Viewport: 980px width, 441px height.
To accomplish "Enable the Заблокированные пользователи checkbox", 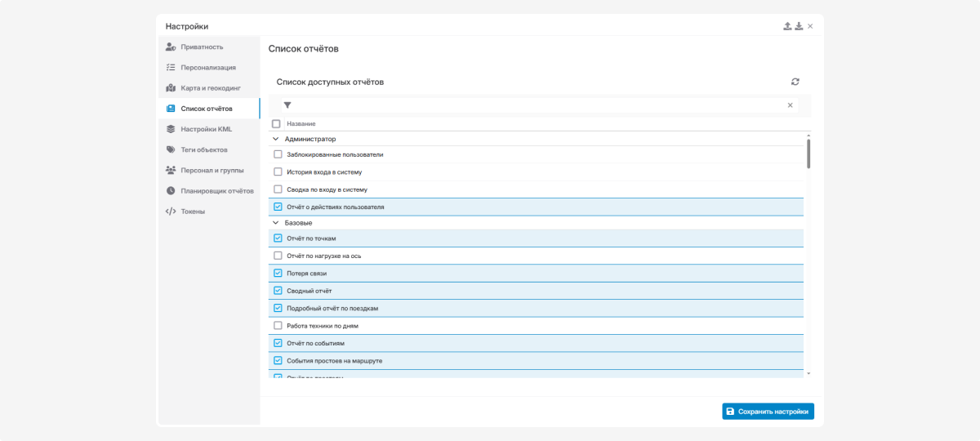I will [278, 154].
